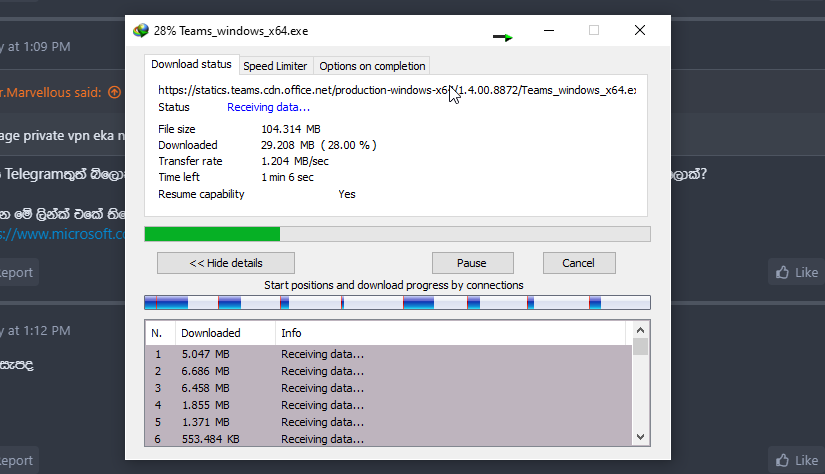Pause the Teams download
The height and width of the screenshot is (474, 825).
pos(472,263)
